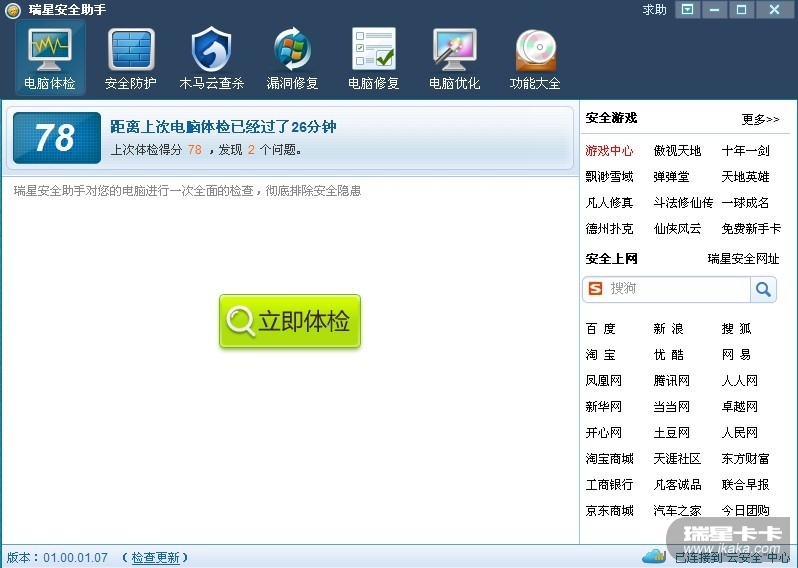The image size is (798, 568).
Task: Visit the 工商银行 site link
Action: coord(609,485)
